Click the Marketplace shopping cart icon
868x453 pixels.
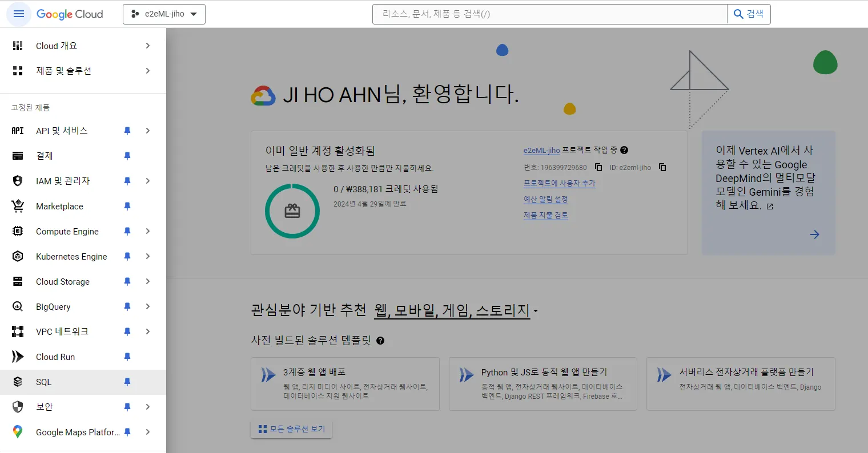[x=18, y=206]
